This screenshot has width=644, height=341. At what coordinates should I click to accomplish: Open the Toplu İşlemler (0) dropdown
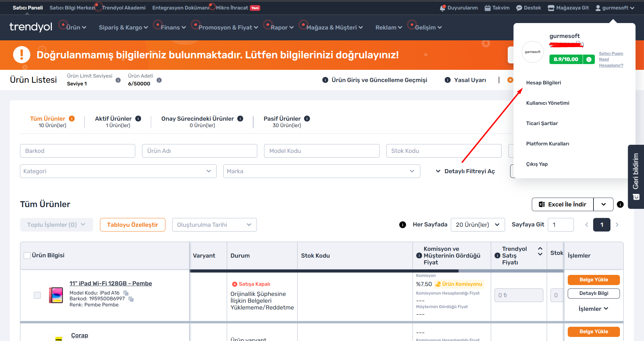[57, 225]
